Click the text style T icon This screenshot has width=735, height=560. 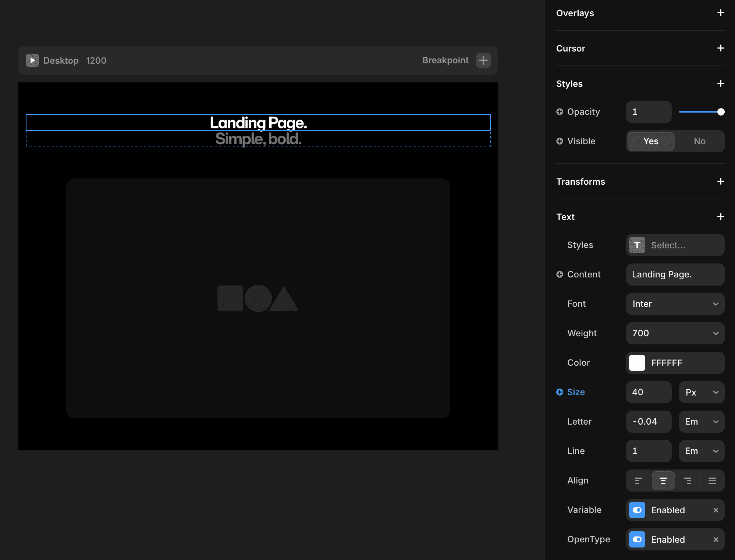click(x=637, y=245)
